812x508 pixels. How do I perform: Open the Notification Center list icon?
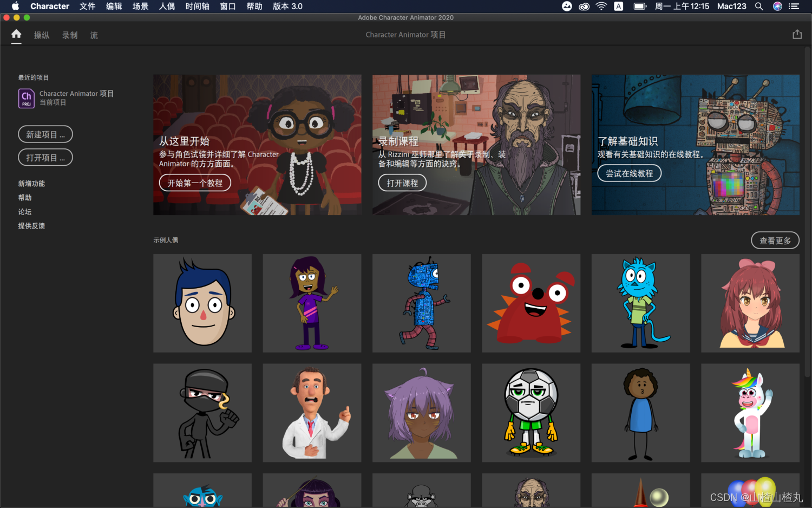[794, 6]
